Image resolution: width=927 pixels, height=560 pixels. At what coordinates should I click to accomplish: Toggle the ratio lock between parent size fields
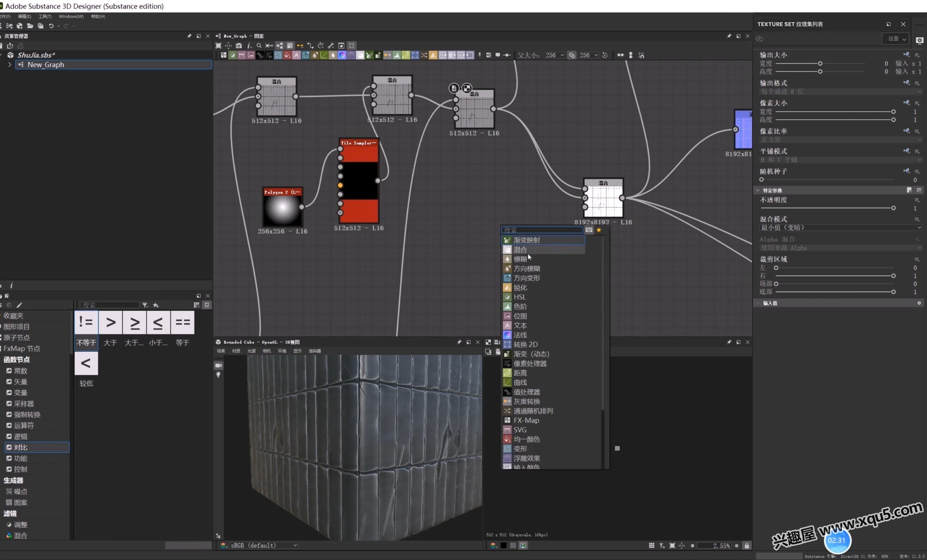(572, 55)
